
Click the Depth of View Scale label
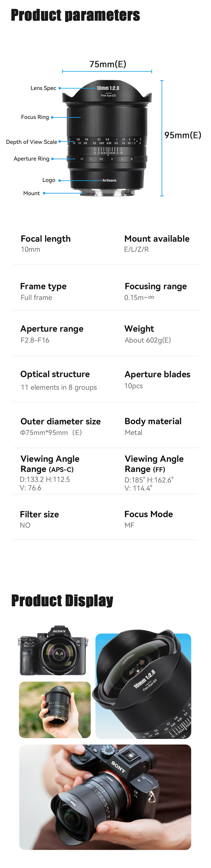[x=32, y=142]
